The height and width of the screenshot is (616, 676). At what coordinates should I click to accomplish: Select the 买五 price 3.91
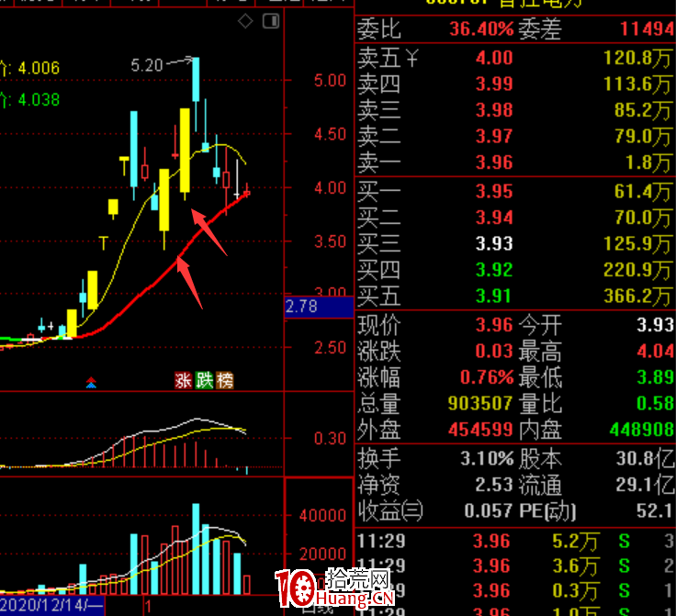tap(494, 297)
